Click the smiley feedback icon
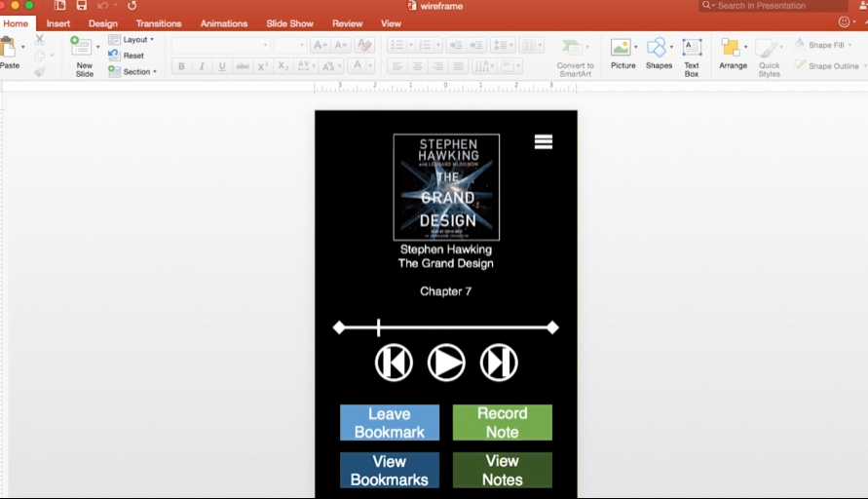The width and height of the screenshot is (868, 499). (x=845, y=22)
